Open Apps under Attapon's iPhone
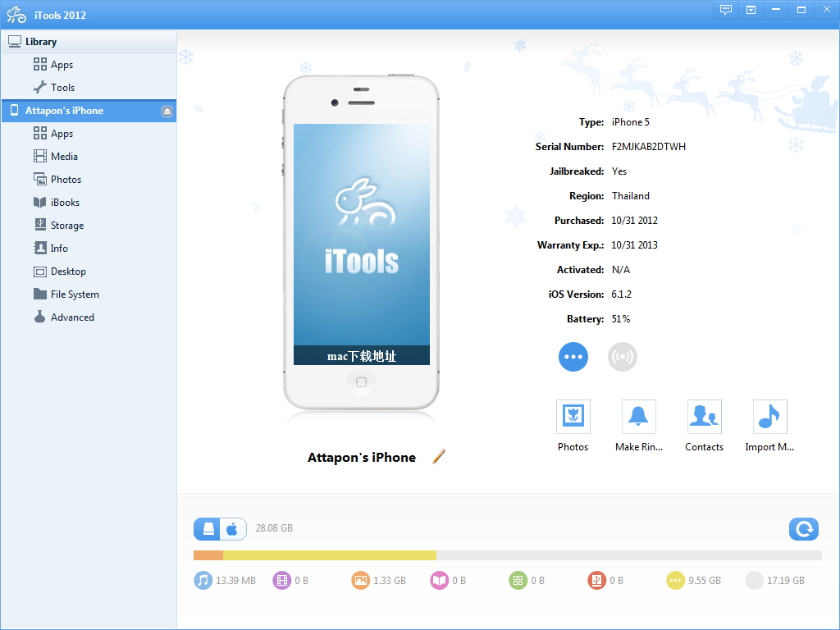 pyautogui.click(x=89, y=134)
